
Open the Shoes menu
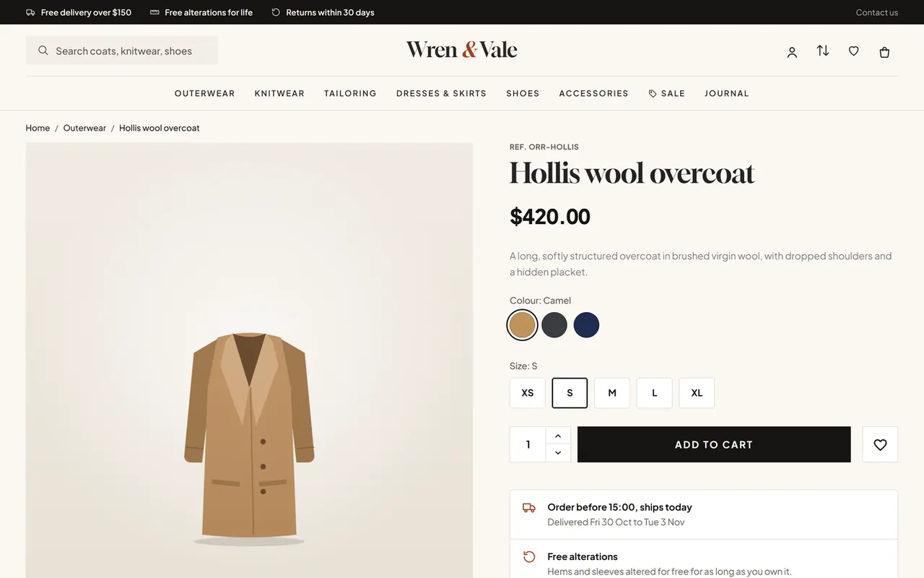(x=523, y=93)
